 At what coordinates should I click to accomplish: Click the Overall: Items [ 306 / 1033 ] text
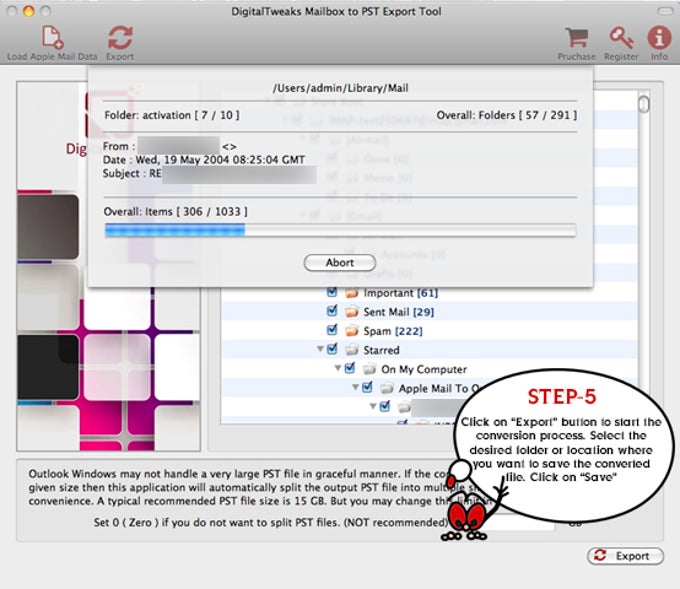(x=176, y=212)
